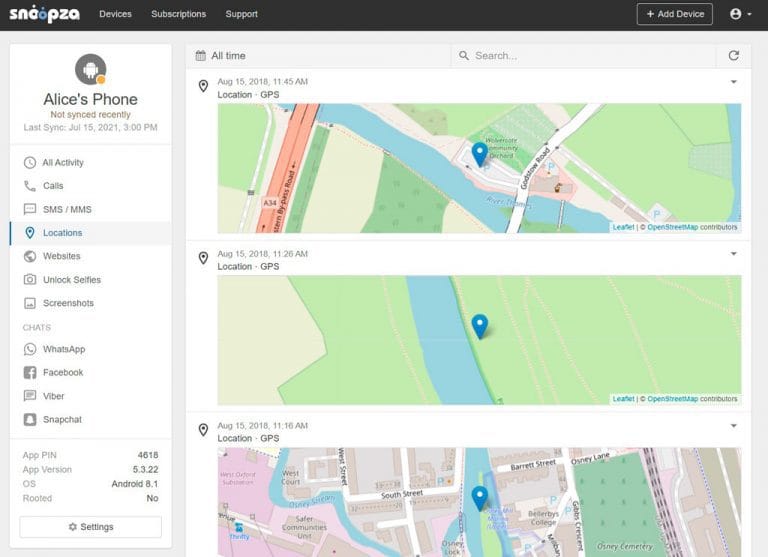Open the Calls section
768x557 pixels.
pyautogui.click(x=91, y=186)
